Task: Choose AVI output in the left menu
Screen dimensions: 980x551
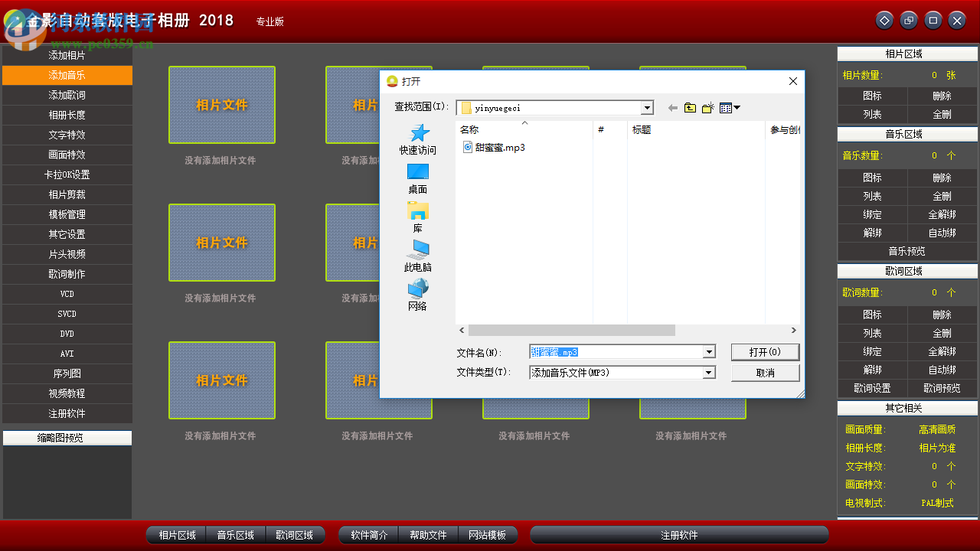Action: [x=67, y=354]
